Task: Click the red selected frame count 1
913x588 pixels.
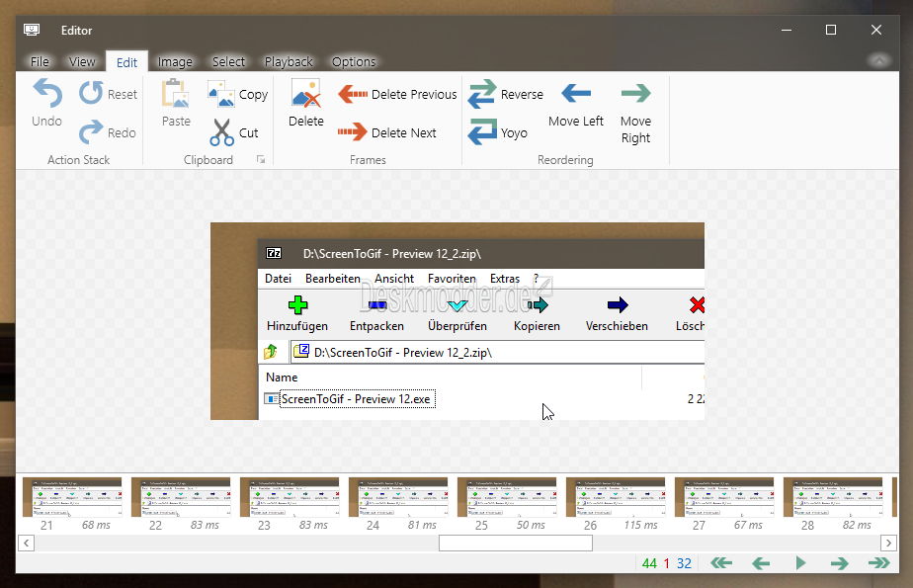Action: coord(667,563)
